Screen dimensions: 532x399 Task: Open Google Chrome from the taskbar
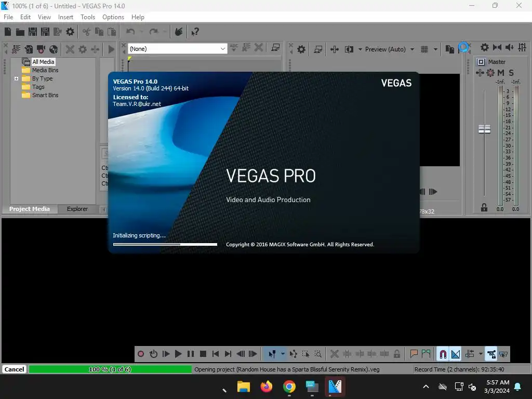pos(289,387)
